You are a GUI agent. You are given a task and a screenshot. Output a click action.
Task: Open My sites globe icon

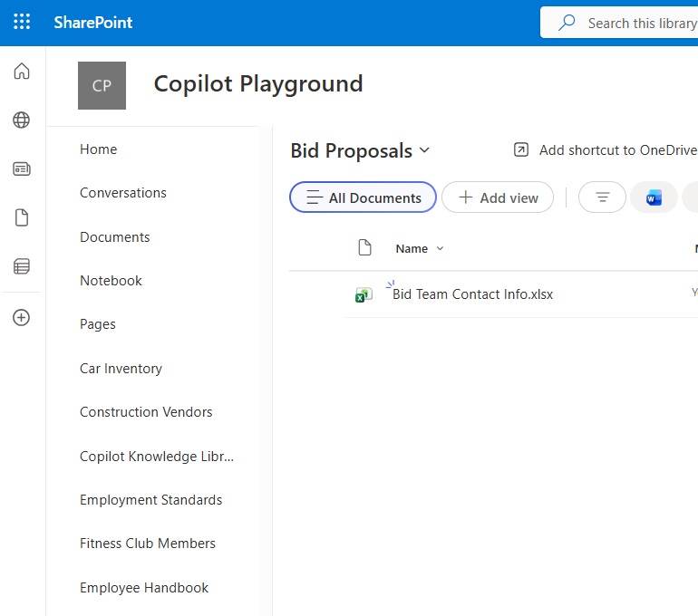point(22,120)
